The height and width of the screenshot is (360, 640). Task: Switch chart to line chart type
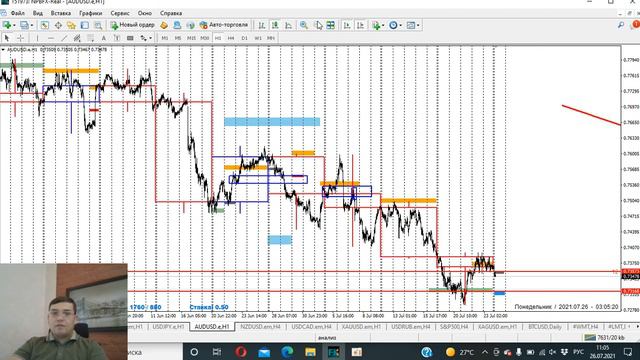pos(289,25)
